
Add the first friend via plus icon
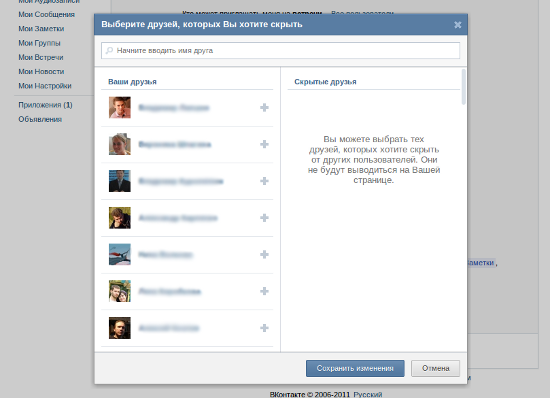click(264, 108)
